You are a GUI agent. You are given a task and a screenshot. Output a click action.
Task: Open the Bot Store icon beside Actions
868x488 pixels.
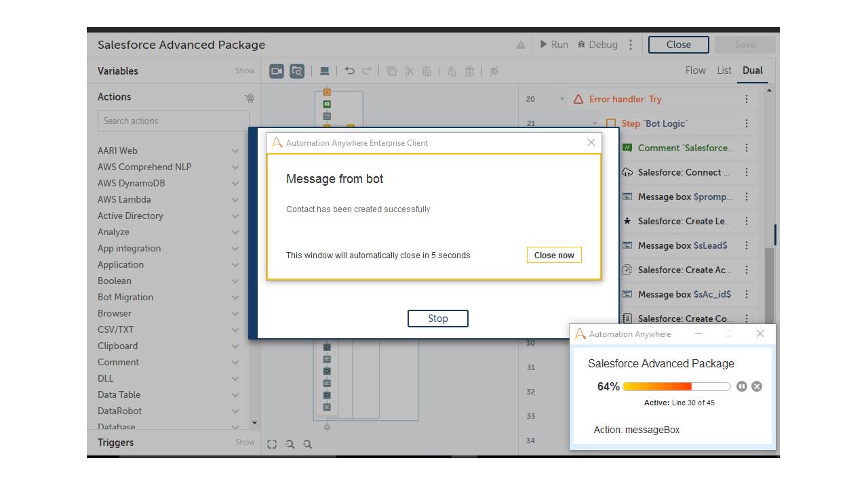[x=250, y=98]
